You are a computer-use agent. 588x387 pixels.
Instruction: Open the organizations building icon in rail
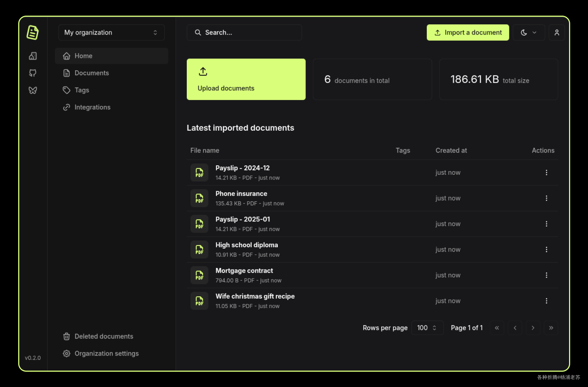click(x=33, y=56)
